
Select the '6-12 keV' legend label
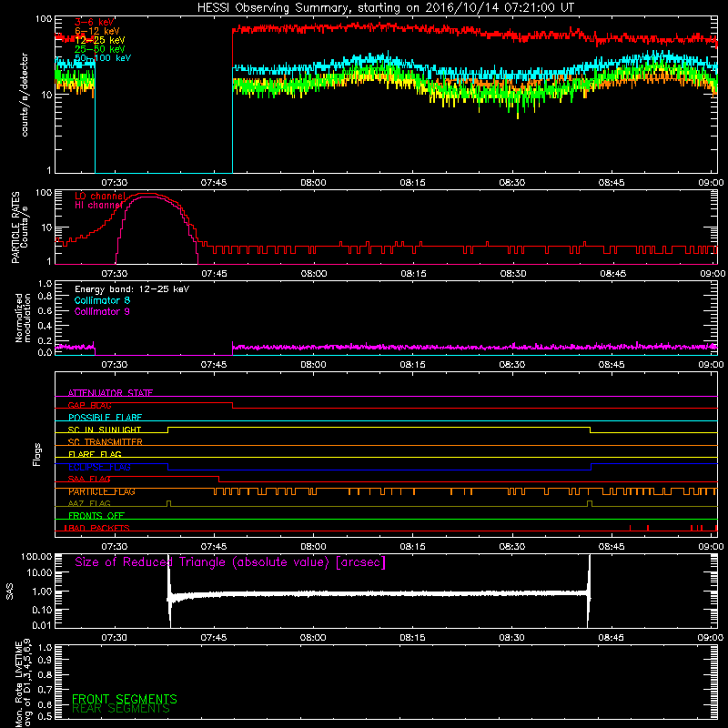point(97,31)
